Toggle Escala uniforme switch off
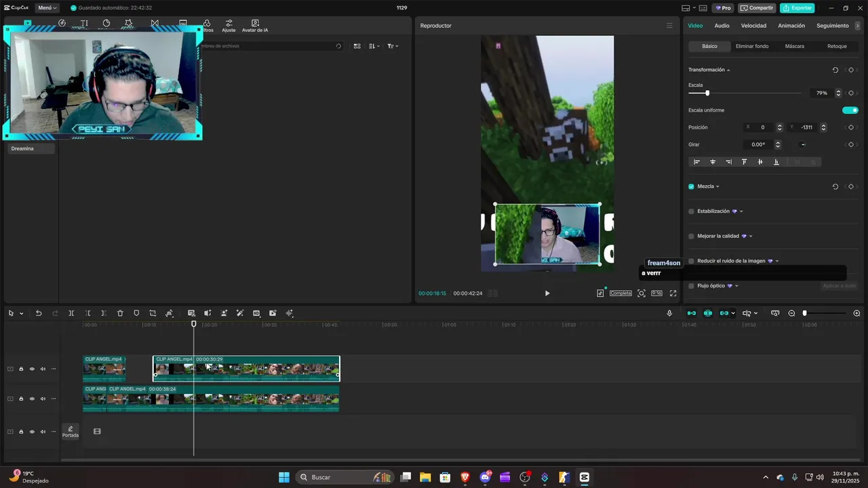This screenshot has width=868, height=488. pyautogui.click(x=850, y=110)
